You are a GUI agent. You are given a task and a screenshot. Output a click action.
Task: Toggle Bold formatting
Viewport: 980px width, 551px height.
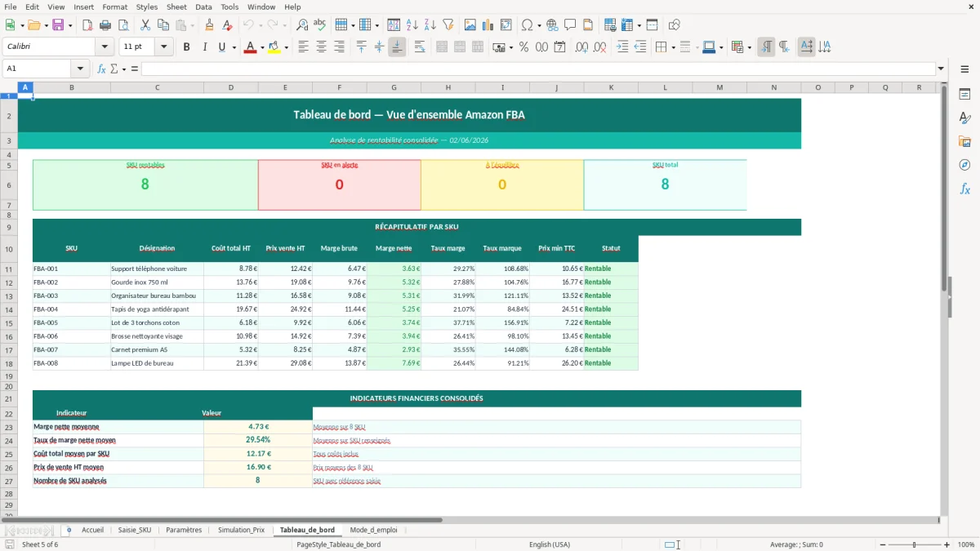tap(187, 47)
